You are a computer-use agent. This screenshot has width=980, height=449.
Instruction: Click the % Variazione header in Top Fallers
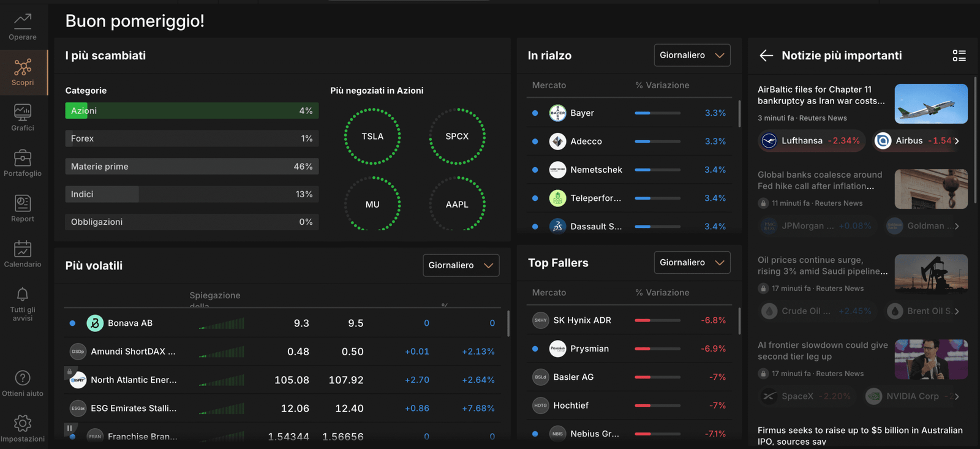pos(662,293)
